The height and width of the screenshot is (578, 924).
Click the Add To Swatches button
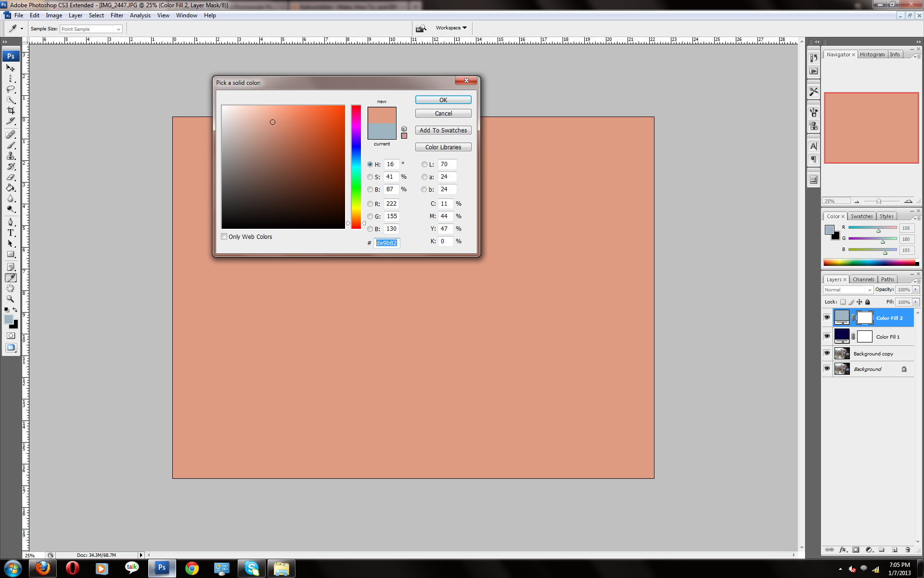pos(443,130)
